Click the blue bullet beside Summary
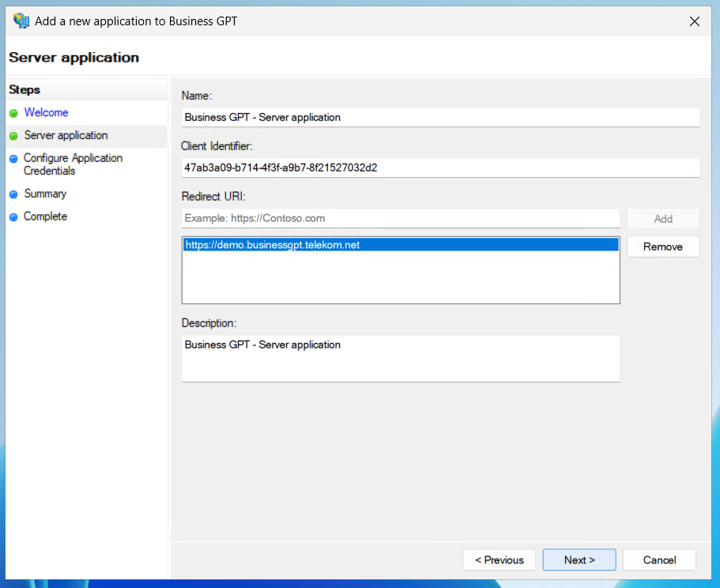The width and height of the screenshot is (720, 588). click(x=13, y=194)
